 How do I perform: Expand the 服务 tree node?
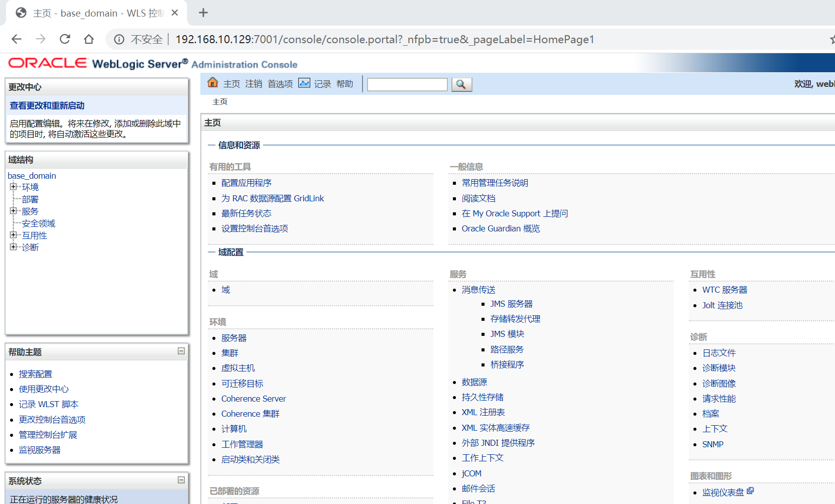point(14,211)
